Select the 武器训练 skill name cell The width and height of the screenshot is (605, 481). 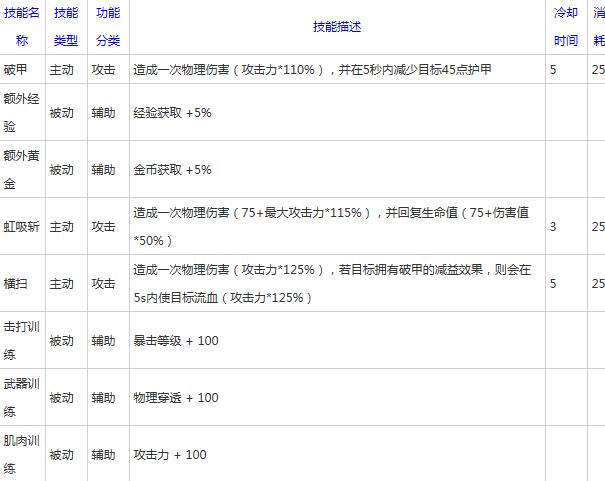[x=22, y=398]
